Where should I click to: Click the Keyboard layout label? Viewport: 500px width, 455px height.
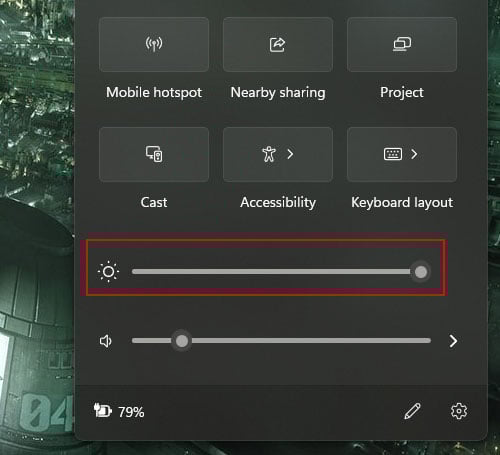point(402,202)
